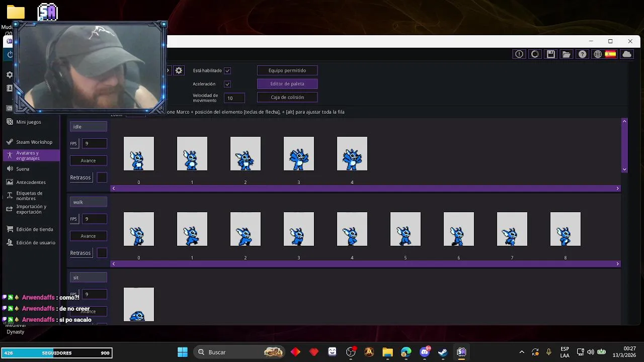Toggle Retrasos checkbox in idle row
644x362 pixels.
[x=102, y=177]
